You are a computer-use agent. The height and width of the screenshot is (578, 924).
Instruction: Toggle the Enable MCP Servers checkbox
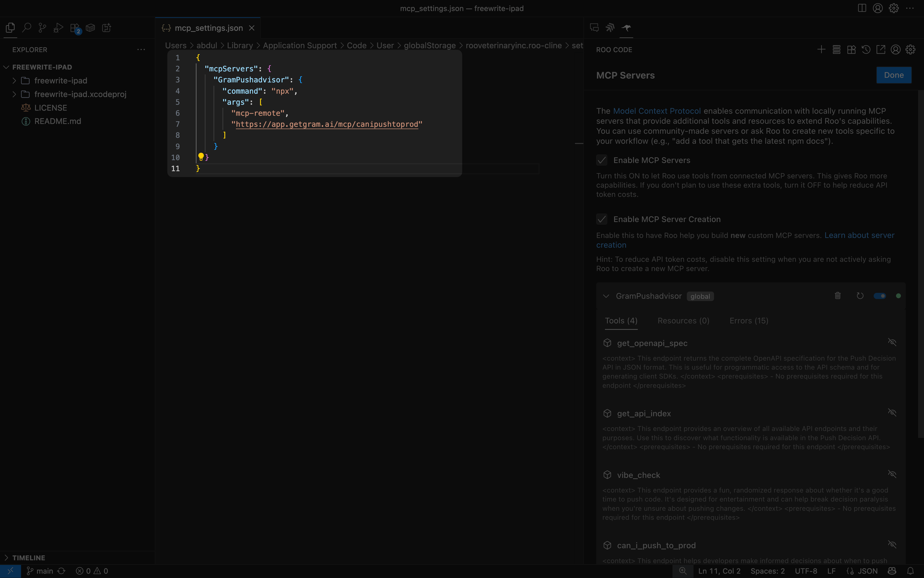[602, 160]
